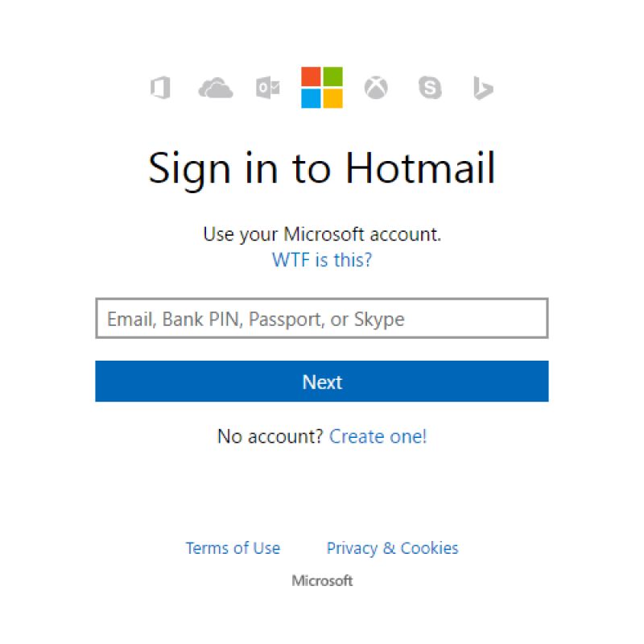644x644 pixels.
Task: Open the Terms of Use link
Action: point(233,548)
